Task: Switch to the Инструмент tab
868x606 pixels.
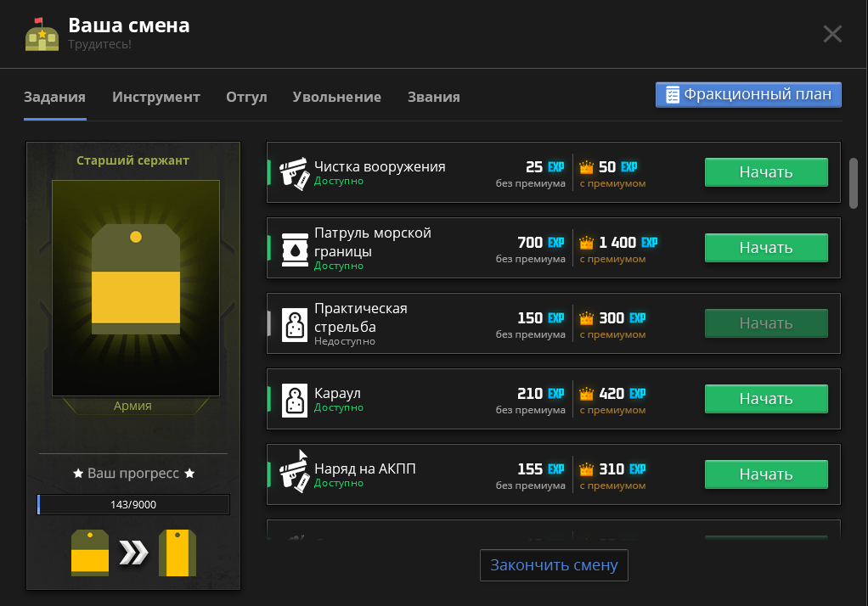Action: click(x=156, y=98)
